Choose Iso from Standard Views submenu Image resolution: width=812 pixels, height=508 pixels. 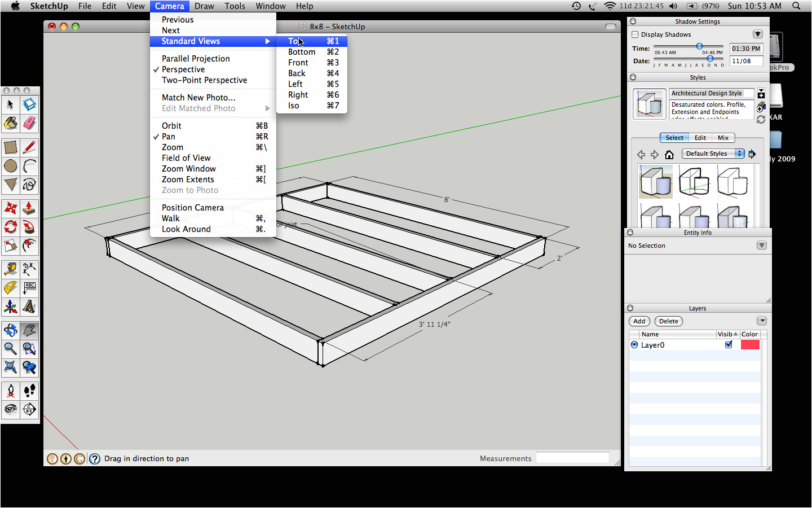(294, 106)
